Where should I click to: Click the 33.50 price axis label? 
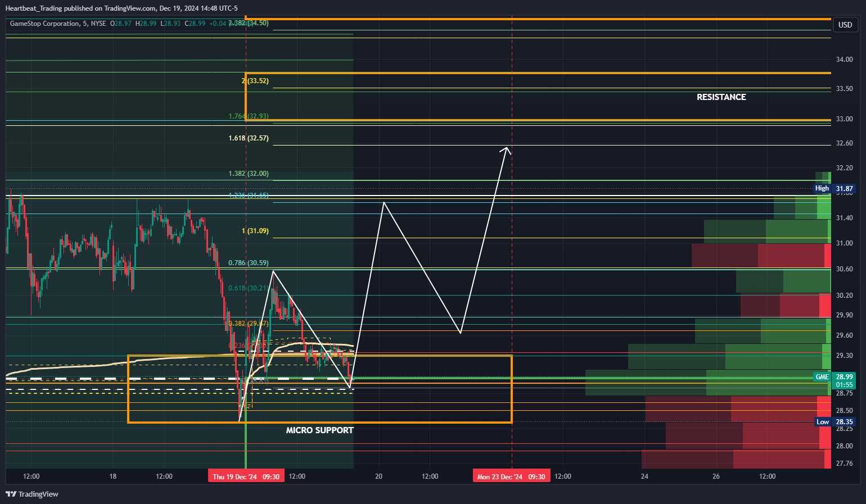click(x=845, y=89)
